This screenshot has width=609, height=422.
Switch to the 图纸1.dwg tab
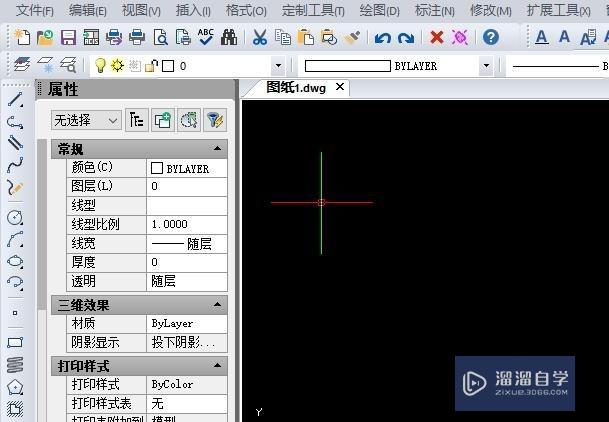coord(296,88)
